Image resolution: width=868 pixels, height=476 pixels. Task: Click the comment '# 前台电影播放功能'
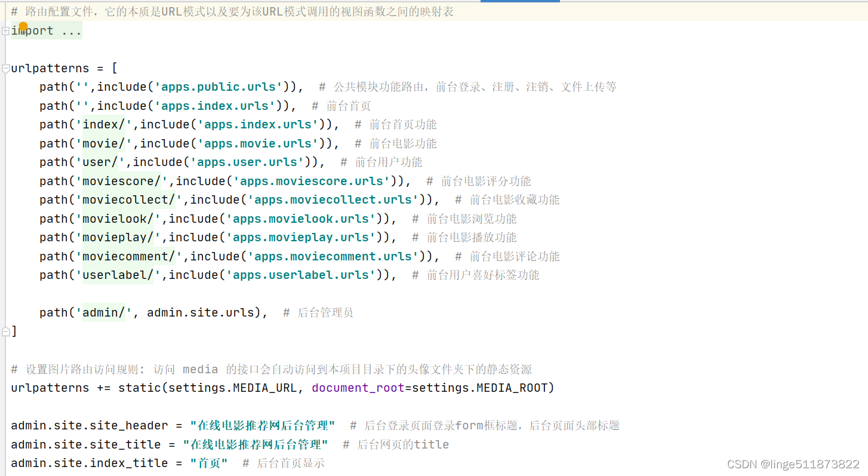464,237
